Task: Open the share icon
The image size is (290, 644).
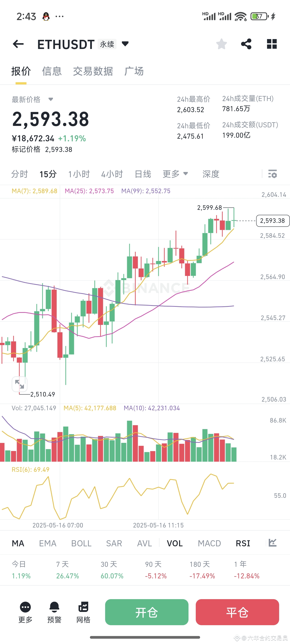Action: (246, 44)
